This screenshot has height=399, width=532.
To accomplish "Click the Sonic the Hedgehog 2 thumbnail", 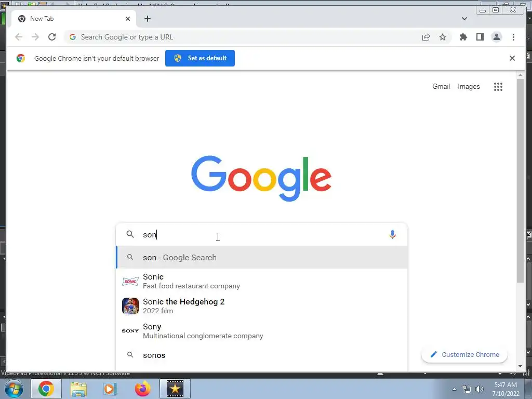I will tap(130, 306).
